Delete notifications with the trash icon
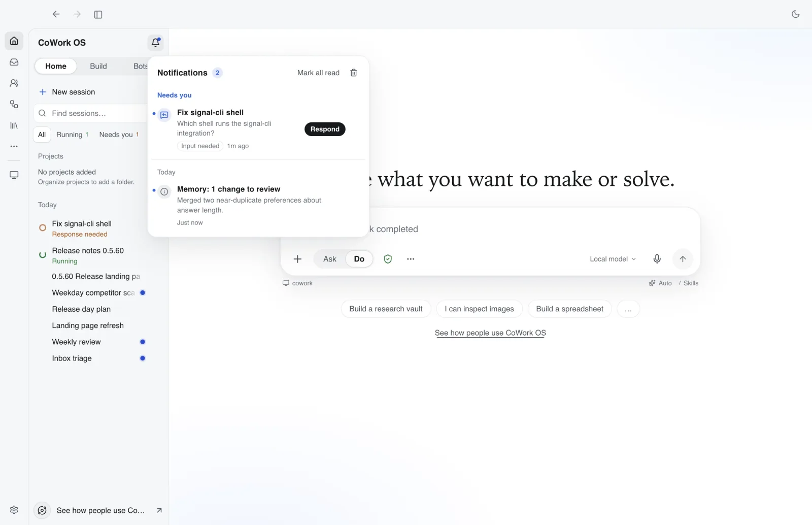Image resolution: width=812 pixels, height=525 pixels. point(354,73)
